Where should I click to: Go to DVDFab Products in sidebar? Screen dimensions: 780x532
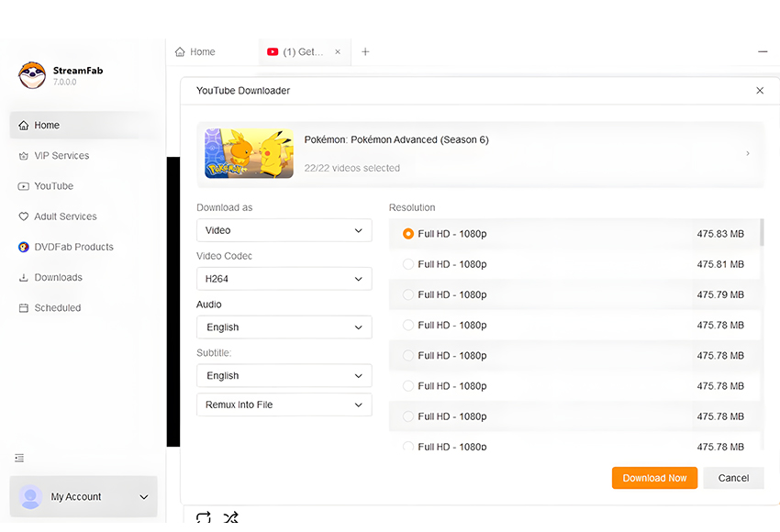(73, 247)
